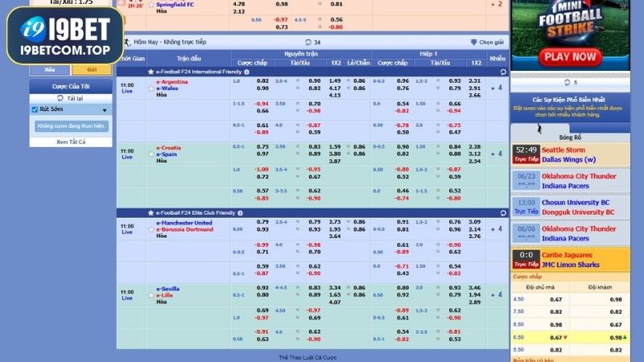Click the Chọn giải league filter icon
The width and height of the screenshot is (644, 362).
tap(474, 42)
